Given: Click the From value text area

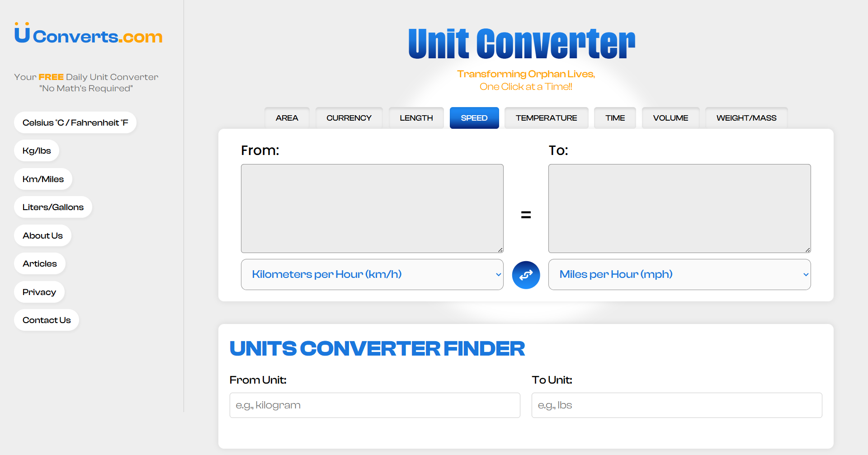Looking at the screenshot, I should pyautogui.click(x=372, y=208).
